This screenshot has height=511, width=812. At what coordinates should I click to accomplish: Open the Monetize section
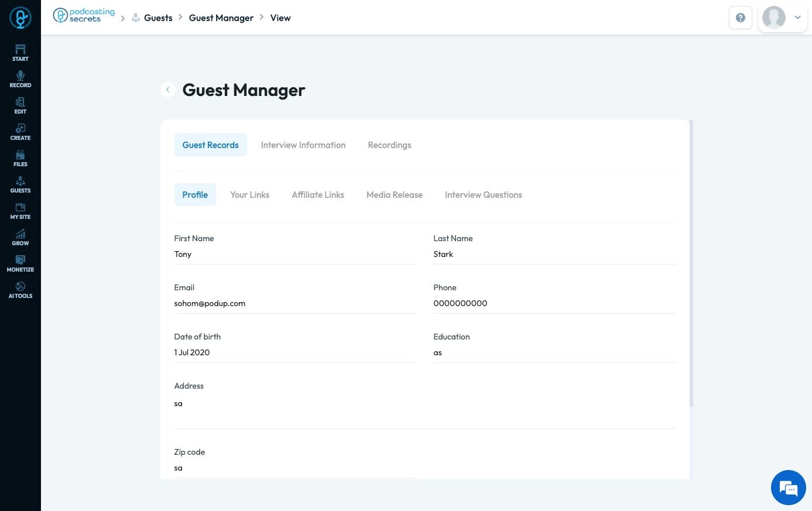point(20,263)
